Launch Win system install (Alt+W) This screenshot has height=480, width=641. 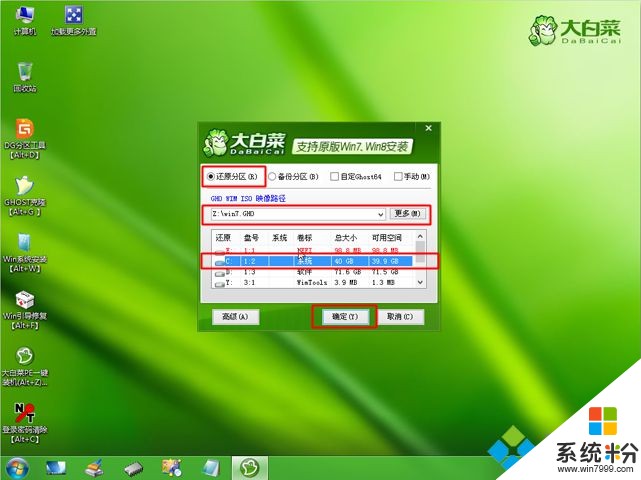(x=25, y=253)
